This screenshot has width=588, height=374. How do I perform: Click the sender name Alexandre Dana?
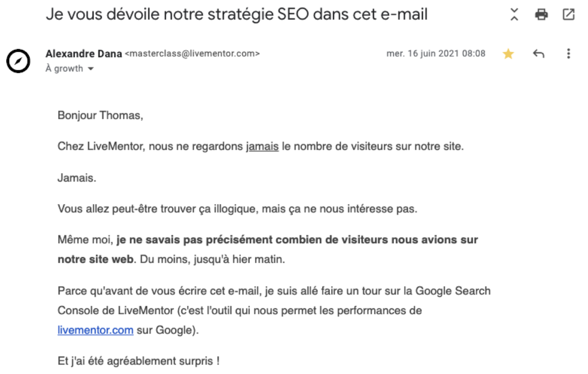tap(83, 54)
